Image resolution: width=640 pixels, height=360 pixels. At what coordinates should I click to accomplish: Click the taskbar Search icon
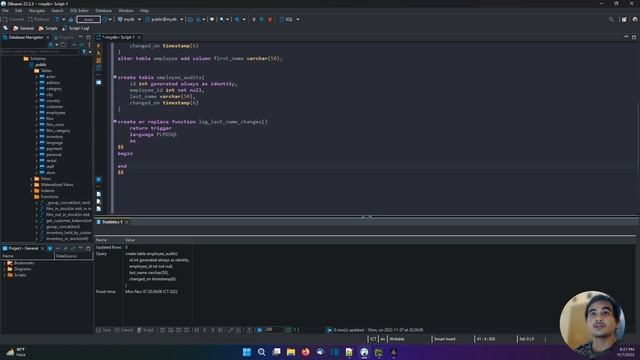coord(261,352)
